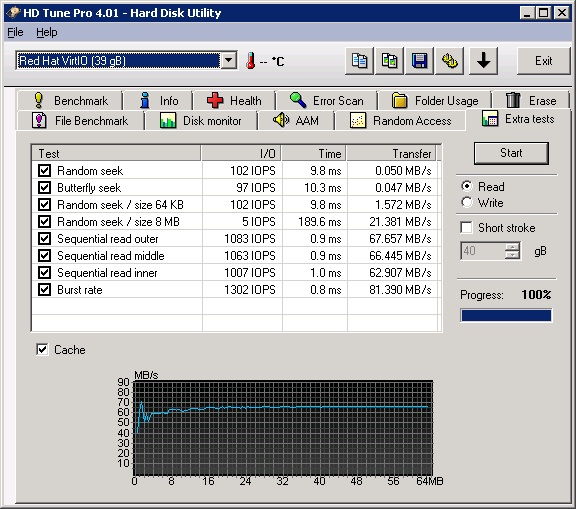Click the AAM speaker icon
Screen dimensions: 576x509
[x=281, y=120]
